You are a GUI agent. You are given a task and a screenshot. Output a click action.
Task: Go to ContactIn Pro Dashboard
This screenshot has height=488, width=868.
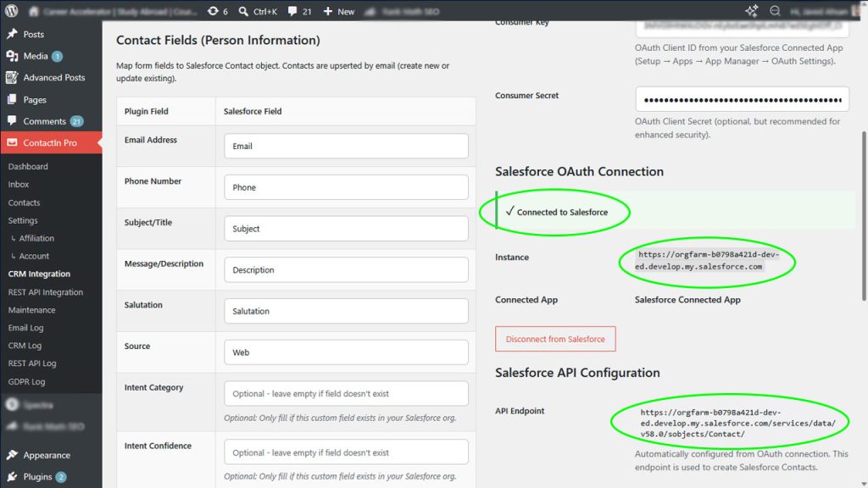(x=28, y=166)
